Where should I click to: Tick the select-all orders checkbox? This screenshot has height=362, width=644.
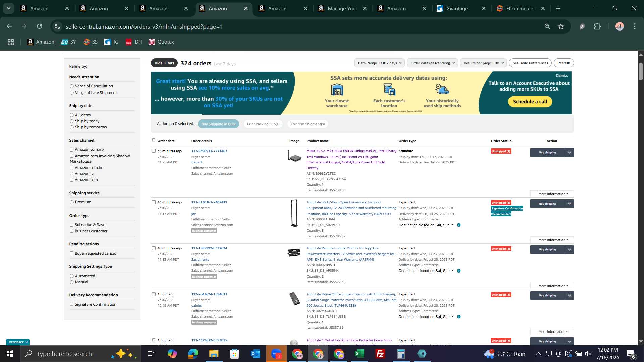point(154,140)
